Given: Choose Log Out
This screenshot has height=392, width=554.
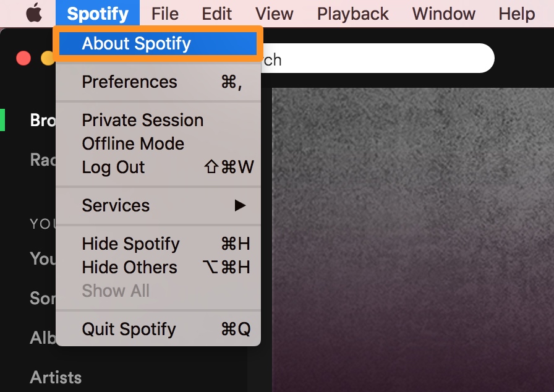Looking at the screenshot, I should click(x=158, y=167).
